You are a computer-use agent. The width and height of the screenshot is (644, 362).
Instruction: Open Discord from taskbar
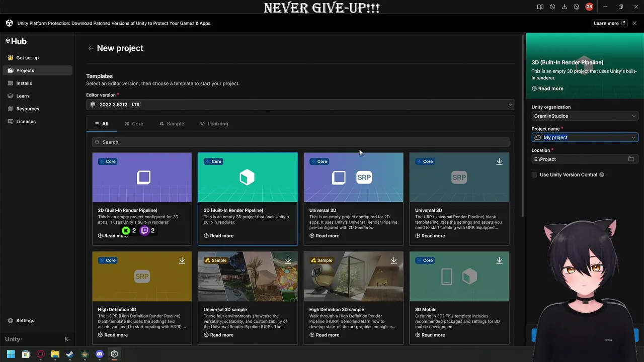click(x=100, y=354)
